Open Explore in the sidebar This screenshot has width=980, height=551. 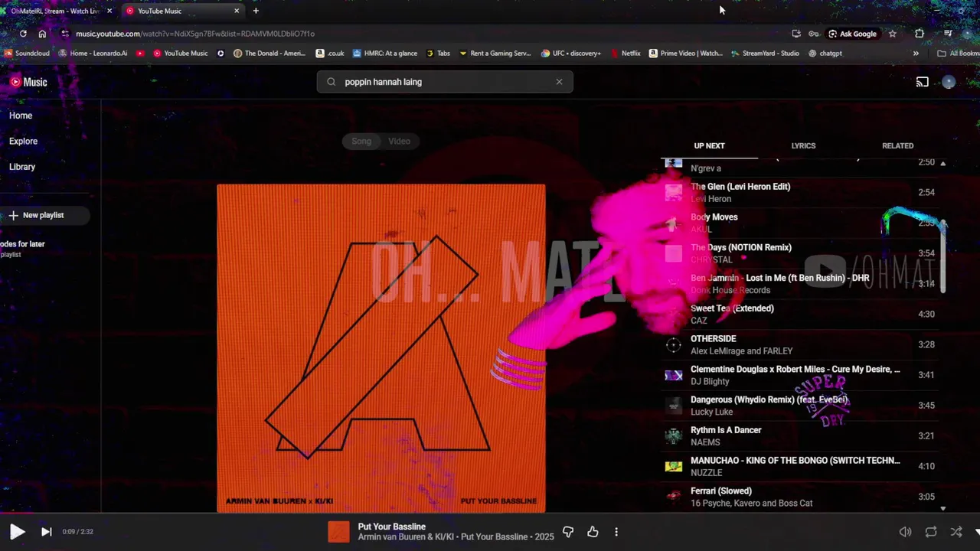coord(23,141)
